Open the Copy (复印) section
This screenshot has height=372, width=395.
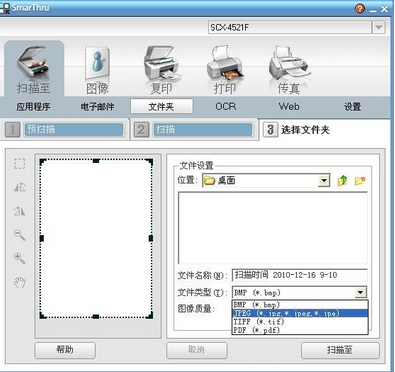(x=161, y=70)
